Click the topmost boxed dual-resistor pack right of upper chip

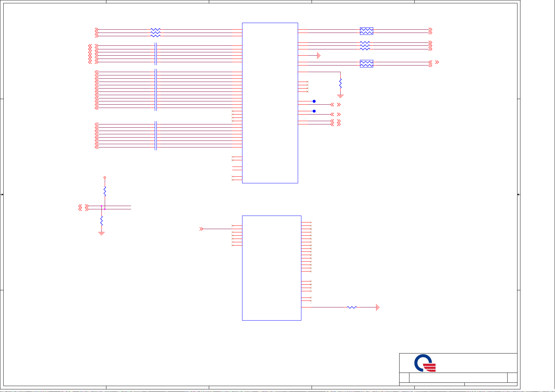(367, 31)
